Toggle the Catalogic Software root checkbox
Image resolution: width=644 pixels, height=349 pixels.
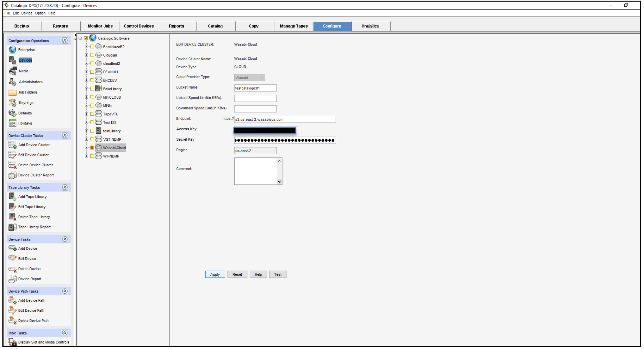pos(86,38)
